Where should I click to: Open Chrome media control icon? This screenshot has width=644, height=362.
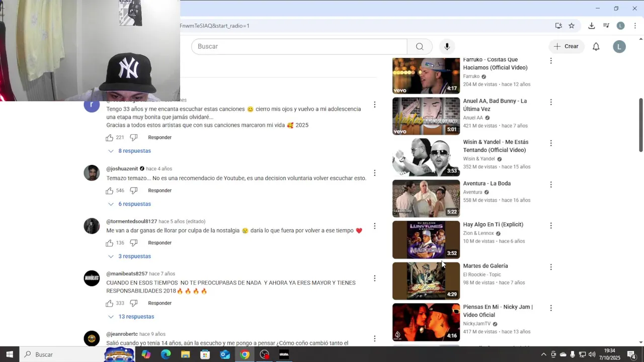(606, 26)
